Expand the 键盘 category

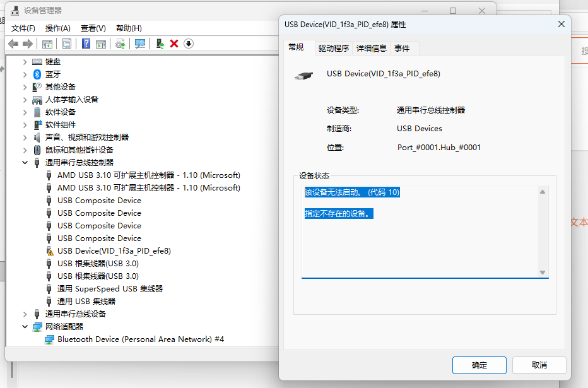[25, 61]
